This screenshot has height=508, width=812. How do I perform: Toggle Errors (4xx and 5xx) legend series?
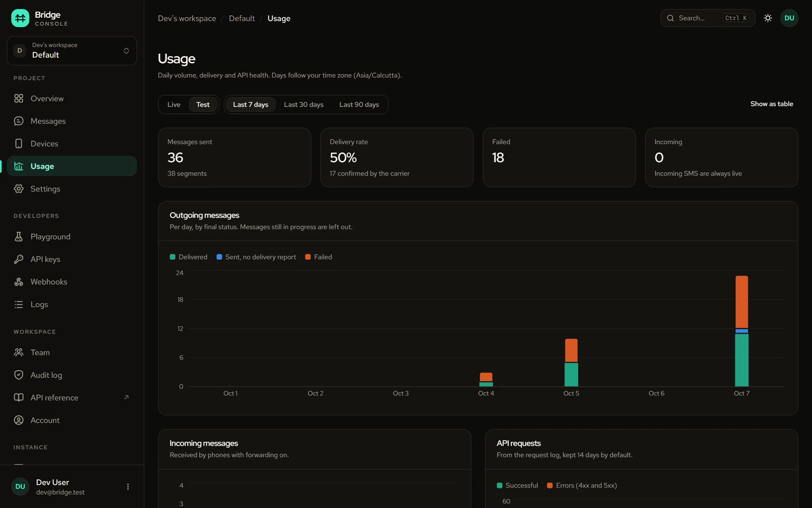[582, 485]
